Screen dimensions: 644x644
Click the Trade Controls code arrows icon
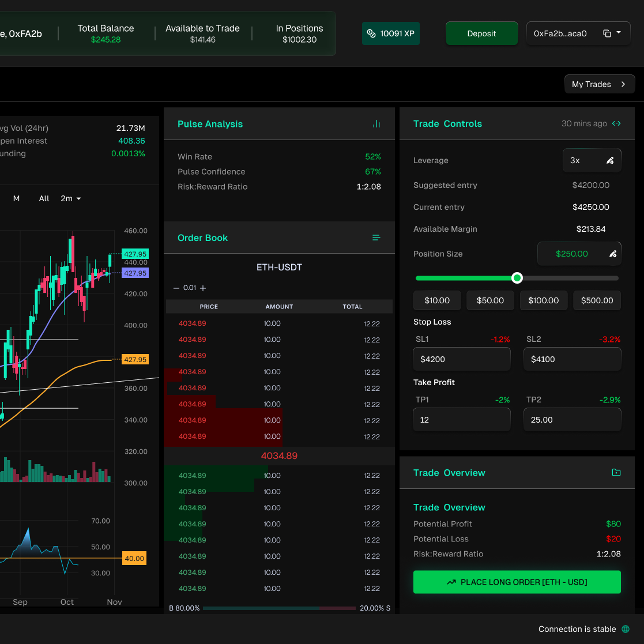[616, 123]
